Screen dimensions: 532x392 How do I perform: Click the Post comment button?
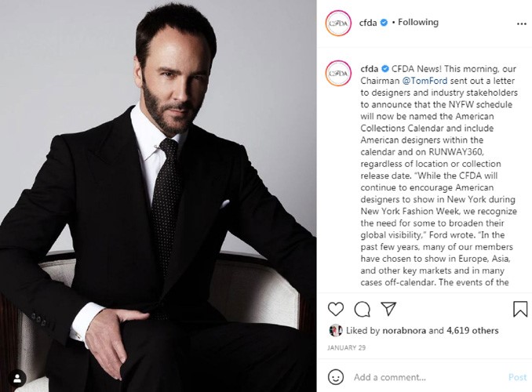coord(517,377)
